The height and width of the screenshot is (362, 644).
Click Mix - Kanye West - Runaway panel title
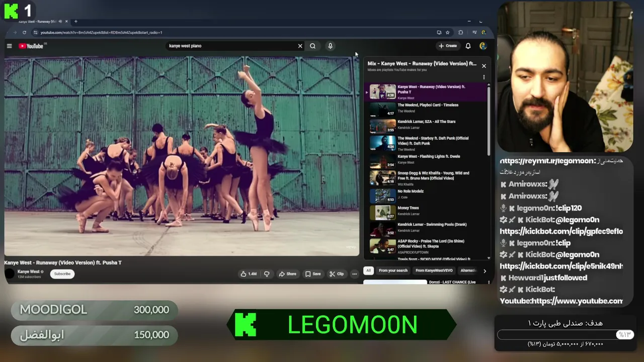422,64
